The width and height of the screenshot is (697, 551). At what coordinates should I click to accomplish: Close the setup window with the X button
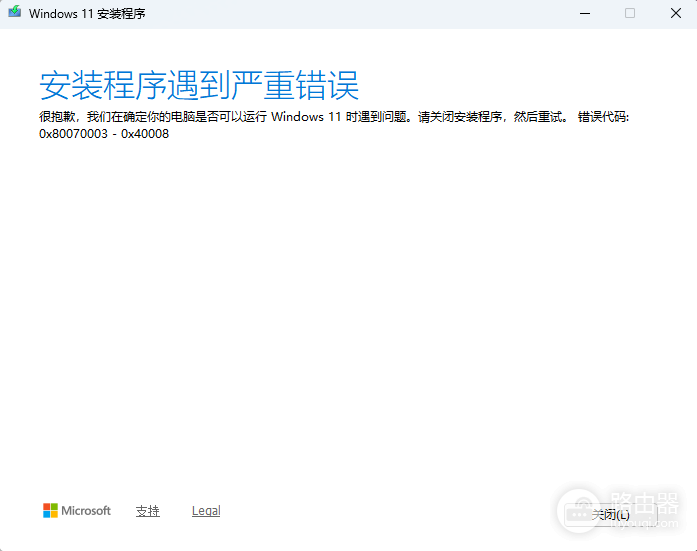tap(676, 13)
